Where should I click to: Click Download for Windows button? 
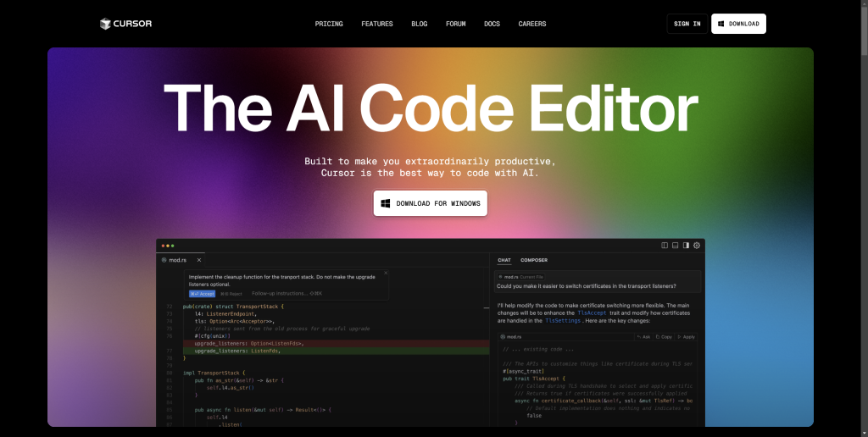(430, 203)
